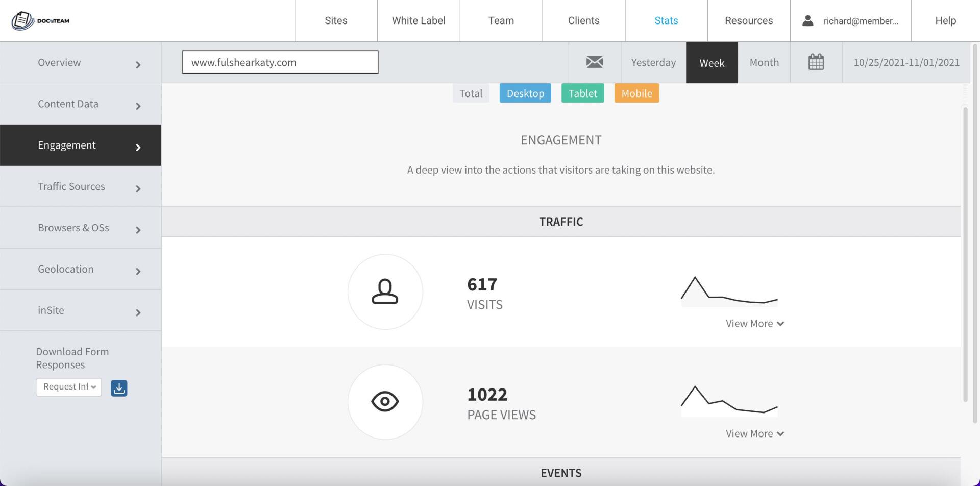980x486 pixels.
Task: Open the calendar date picker icon
Action: click(816, 62)
